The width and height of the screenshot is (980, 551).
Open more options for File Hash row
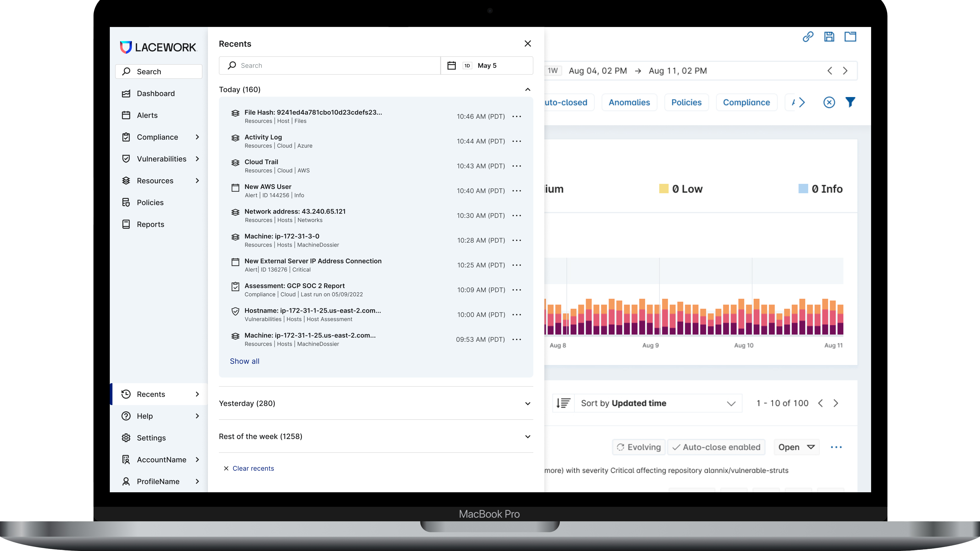coord(517,116)
